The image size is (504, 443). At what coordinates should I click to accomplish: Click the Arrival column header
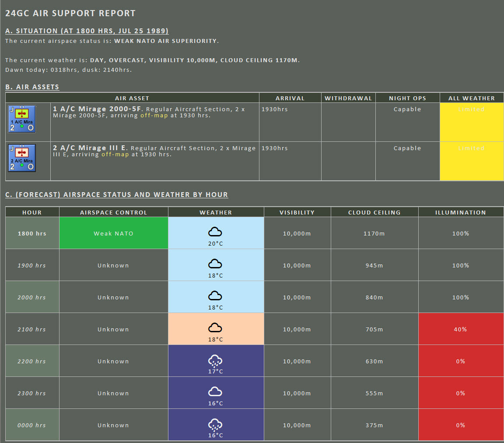pos(290,98)
